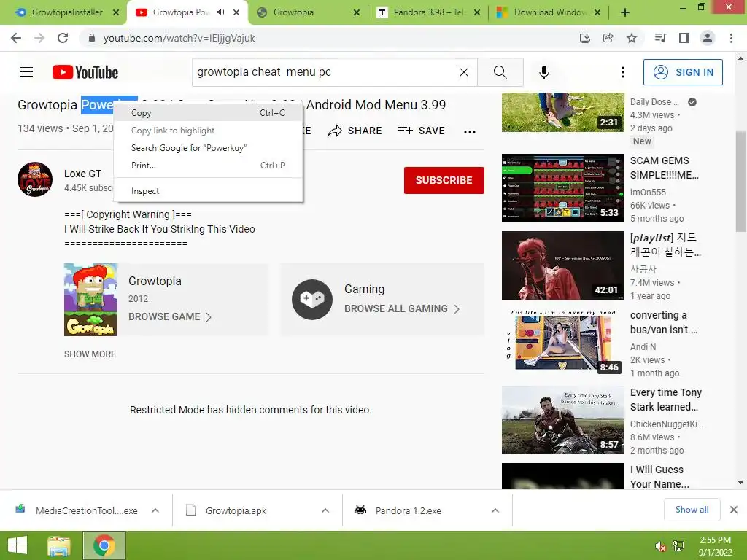747x560 pixels.
Task: Open YouTube settings three-dot menu
Action: (x=623, y=72)
